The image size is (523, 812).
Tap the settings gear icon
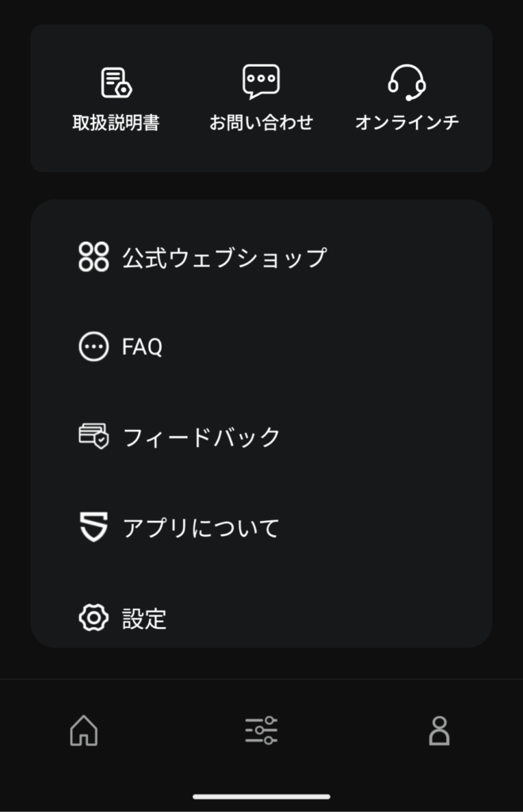(94, 618)
